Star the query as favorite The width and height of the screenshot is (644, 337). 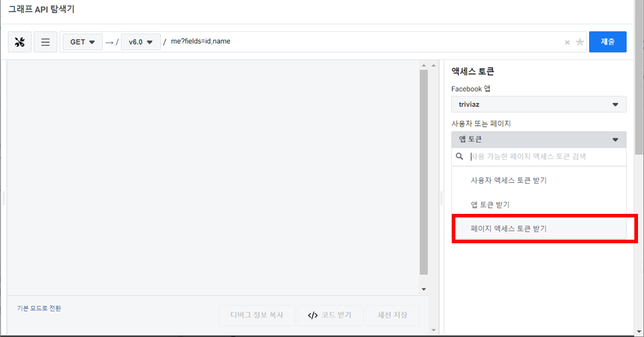(580, 42)
